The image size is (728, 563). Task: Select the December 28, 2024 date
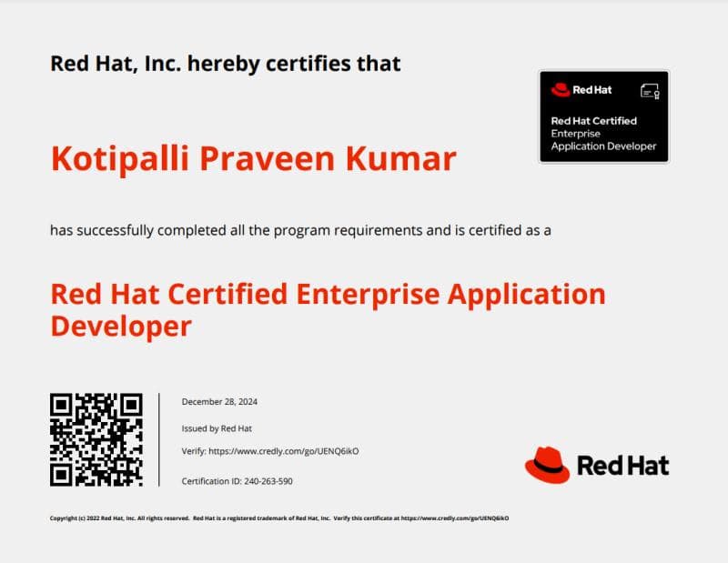219,400
